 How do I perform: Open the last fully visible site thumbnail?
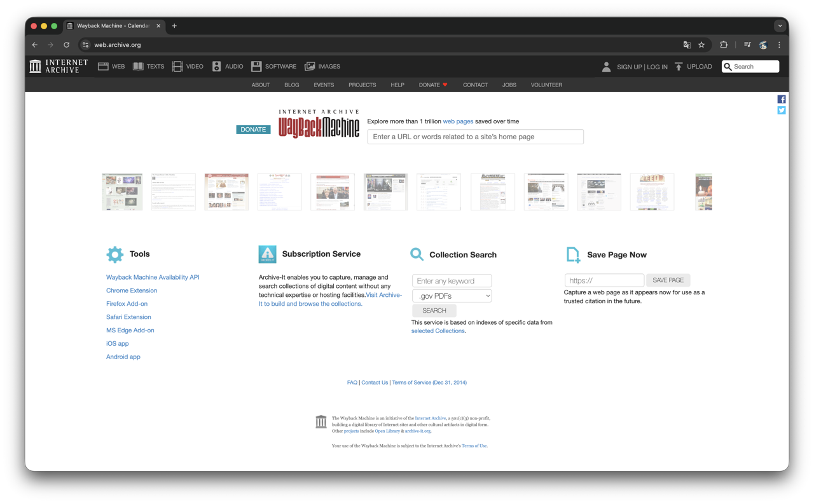(x=652, y=192)
